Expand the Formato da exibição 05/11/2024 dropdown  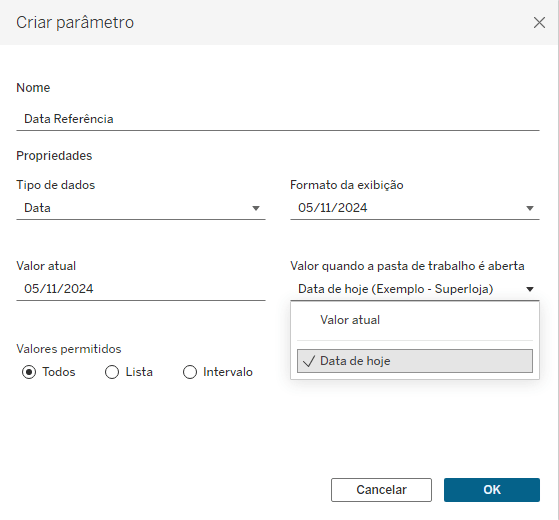pyautogui.click(x=415, y=208)
